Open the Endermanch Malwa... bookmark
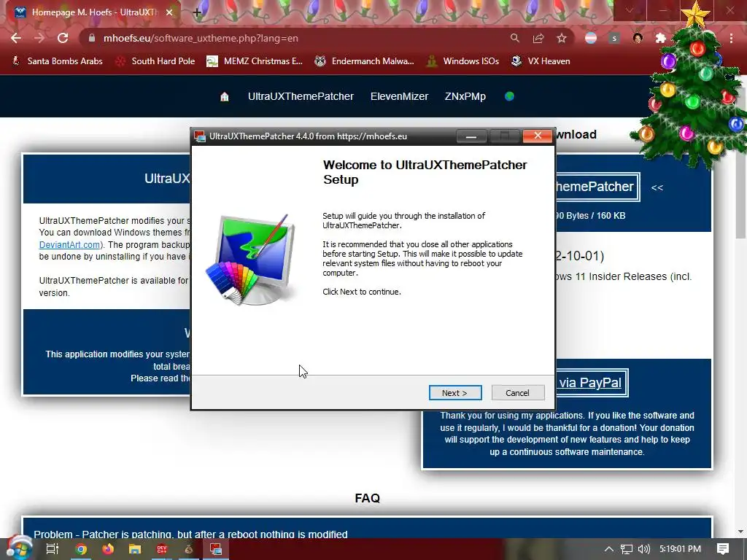The height and width of the screenshot is (560, 747). pyautogui.click(x=365, y=61)
